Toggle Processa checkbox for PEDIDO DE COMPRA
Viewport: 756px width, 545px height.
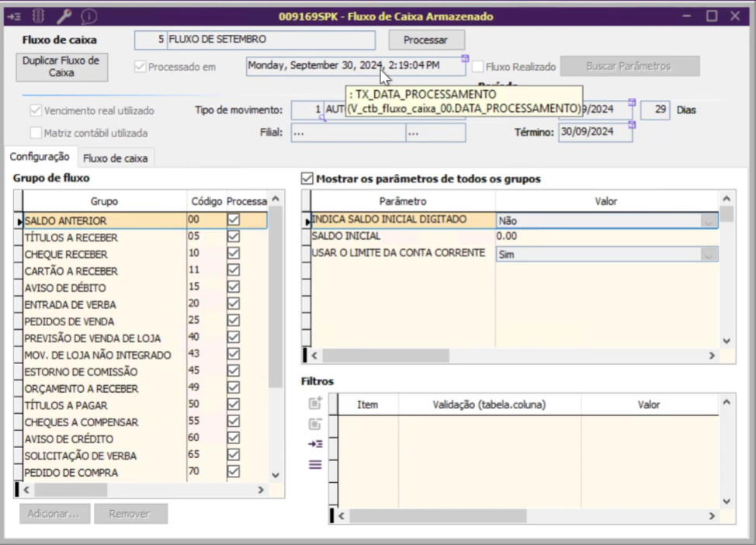(x=234, y=471)
